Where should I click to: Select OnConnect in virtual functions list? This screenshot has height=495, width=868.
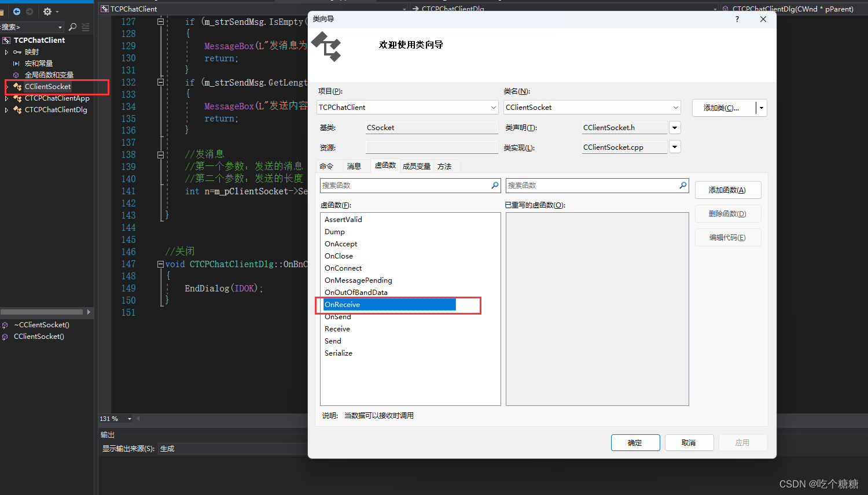pos(343,268)
